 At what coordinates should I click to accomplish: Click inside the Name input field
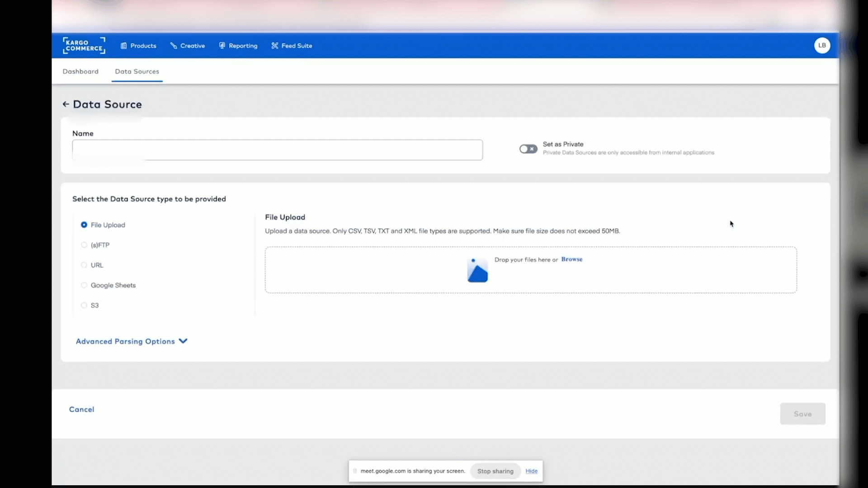click(277, 150)
